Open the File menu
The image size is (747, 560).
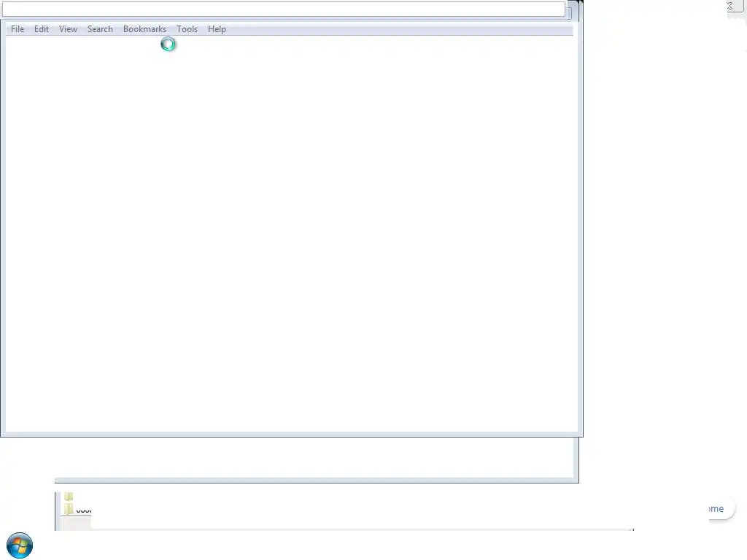(x=18, y=29)
